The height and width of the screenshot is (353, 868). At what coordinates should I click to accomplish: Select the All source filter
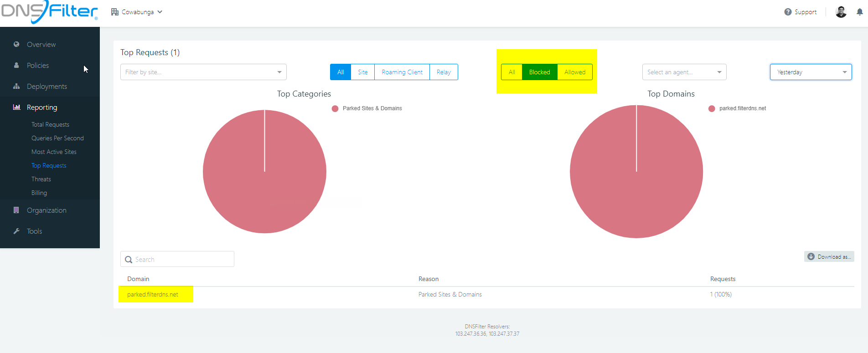[x=341, y=72]
